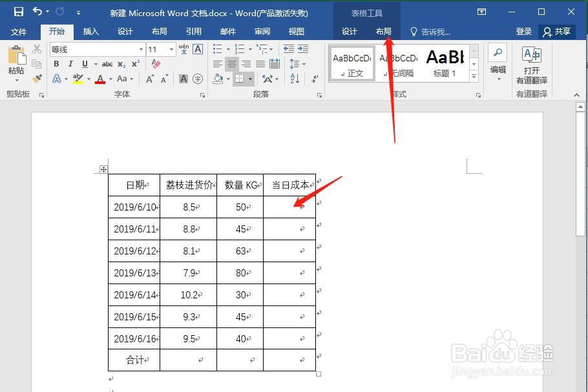Open font color dropdown arrow
588x392 pixels.
(110, 79)
